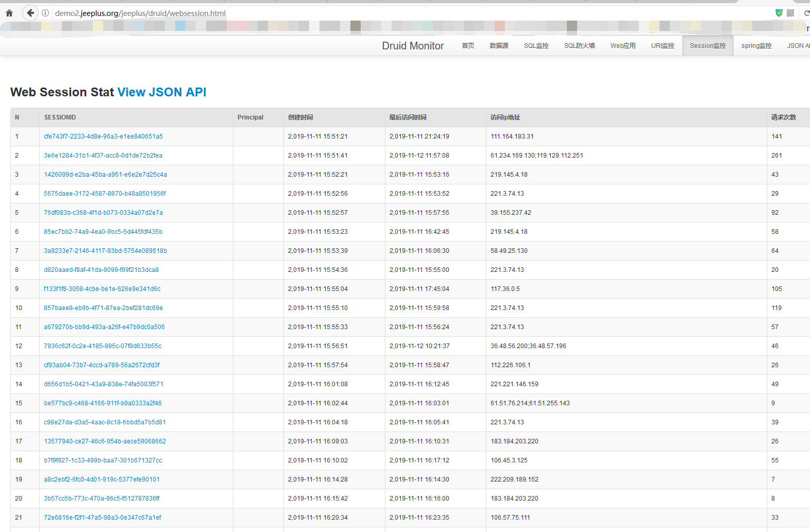Select the Session监控 tab
Image resolution: width=810 pixels, height=532 pixels.
tap(708, 46)
